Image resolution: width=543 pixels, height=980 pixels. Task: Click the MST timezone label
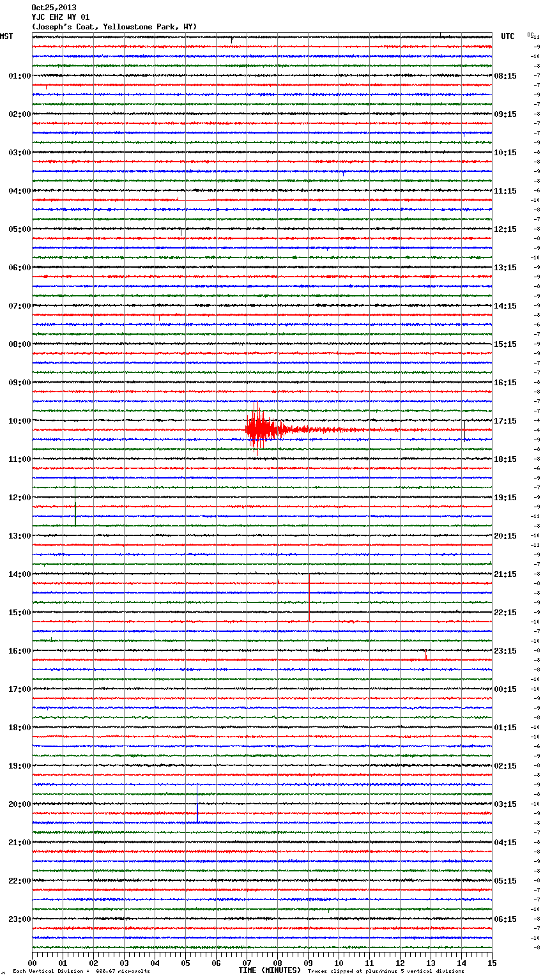click(x=6, y=36)
